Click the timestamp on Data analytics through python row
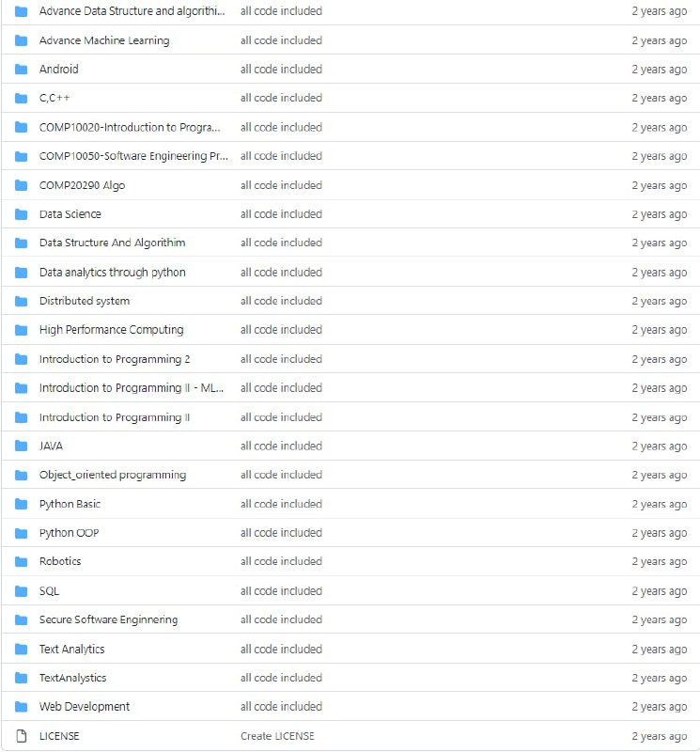Viewport: 700px width, 752px height. (659, 273)
